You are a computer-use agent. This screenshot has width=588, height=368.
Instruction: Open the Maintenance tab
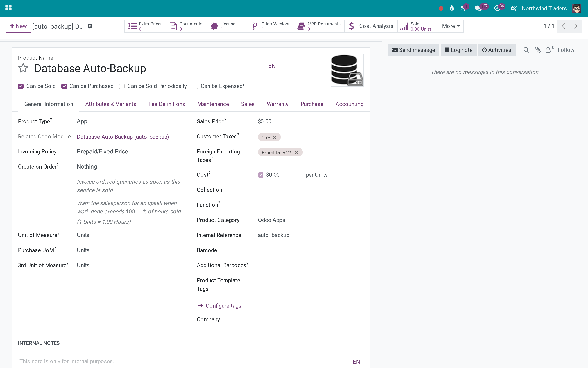[x=213, y=104]
